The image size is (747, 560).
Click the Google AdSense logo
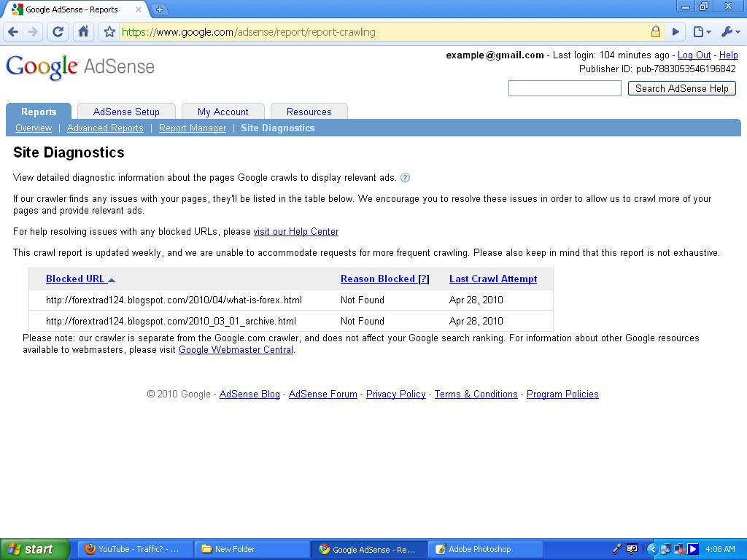pos(80,67)
